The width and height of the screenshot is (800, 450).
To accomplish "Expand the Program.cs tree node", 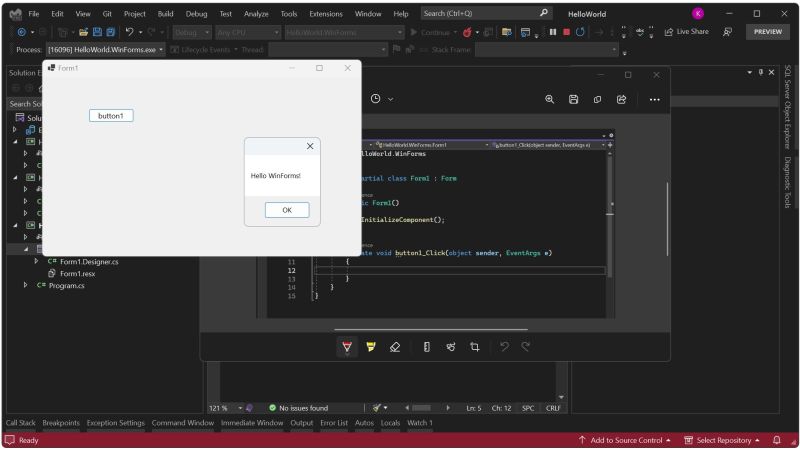I will [x=25, y=285].
